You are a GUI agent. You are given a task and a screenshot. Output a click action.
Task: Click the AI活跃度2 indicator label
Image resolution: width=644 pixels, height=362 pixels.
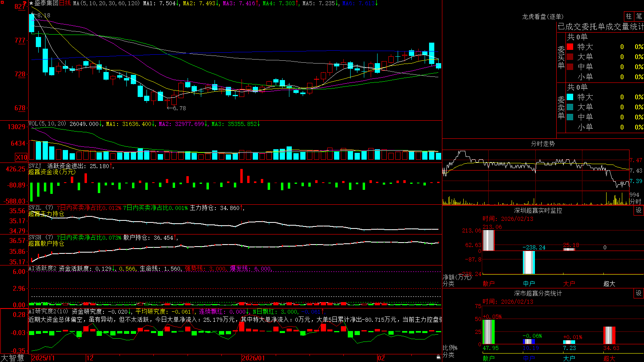tap(43, 268)
